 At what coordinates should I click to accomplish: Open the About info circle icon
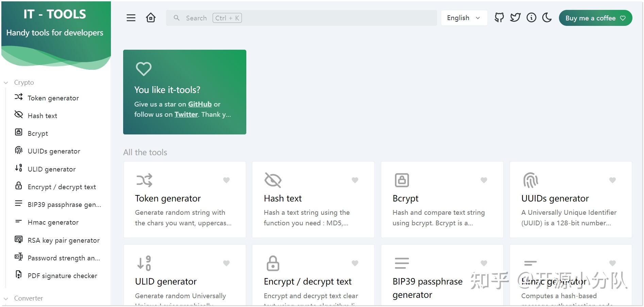tap(531, 18)
